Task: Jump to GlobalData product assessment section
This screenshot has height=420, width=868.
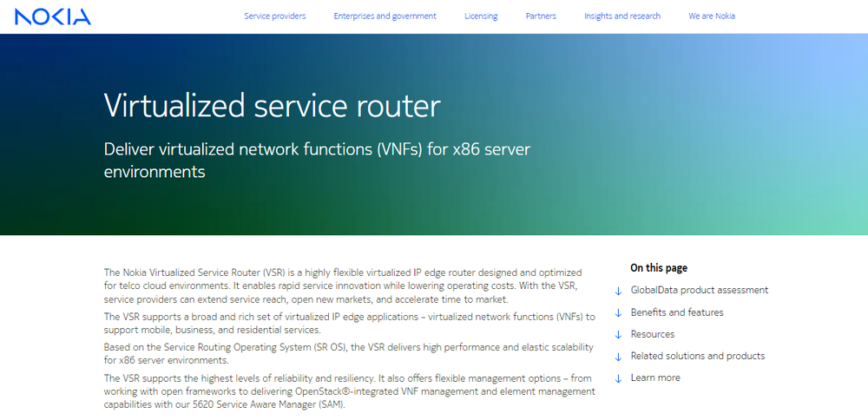Action: [699, 290]
